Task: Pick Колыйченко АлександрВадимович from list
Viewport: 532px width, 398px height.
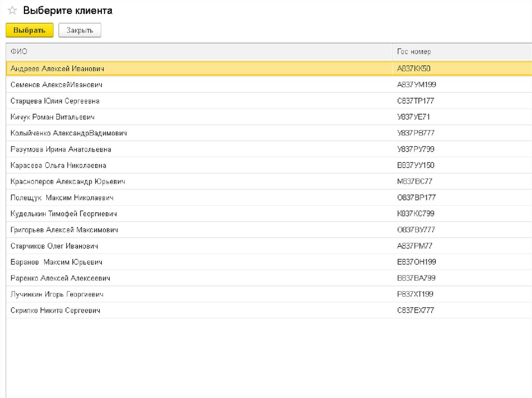Action: pos(69,133)
